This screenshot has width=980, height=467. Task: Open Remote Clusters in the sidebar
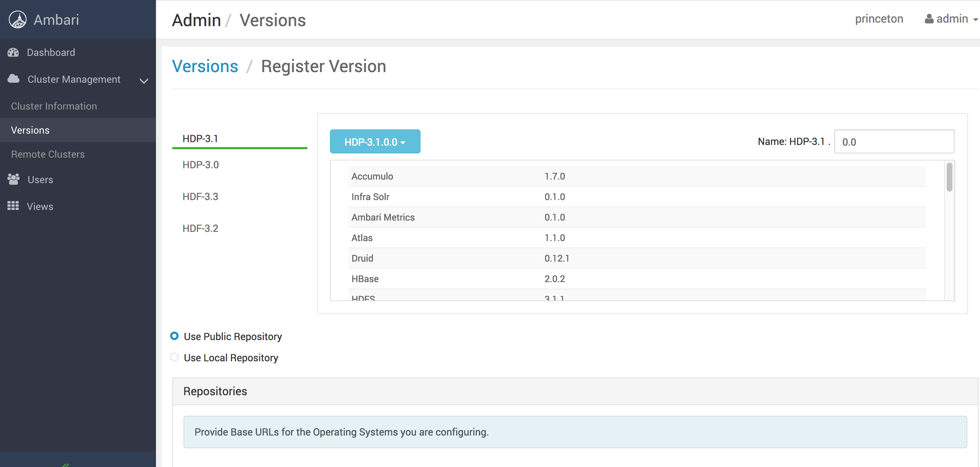48,154
